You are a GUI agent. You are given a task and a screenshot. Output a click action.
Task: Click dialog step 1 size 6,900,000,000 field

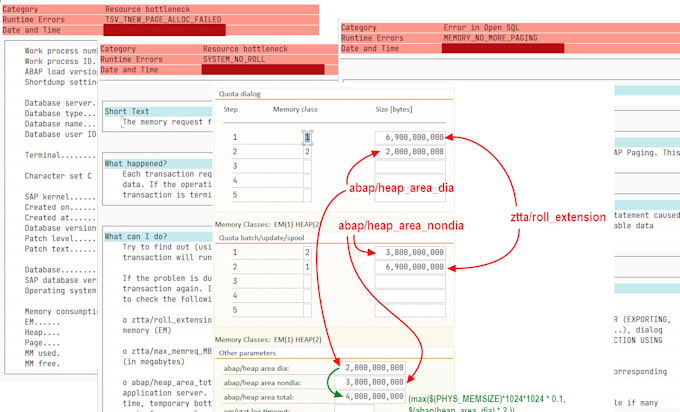[x=410, y=137]
